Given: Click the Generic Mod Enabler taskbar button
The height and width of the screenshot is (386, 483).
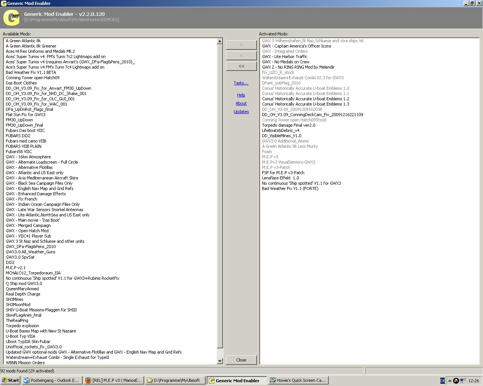Looking at the screenshot, I should (237, 380).
